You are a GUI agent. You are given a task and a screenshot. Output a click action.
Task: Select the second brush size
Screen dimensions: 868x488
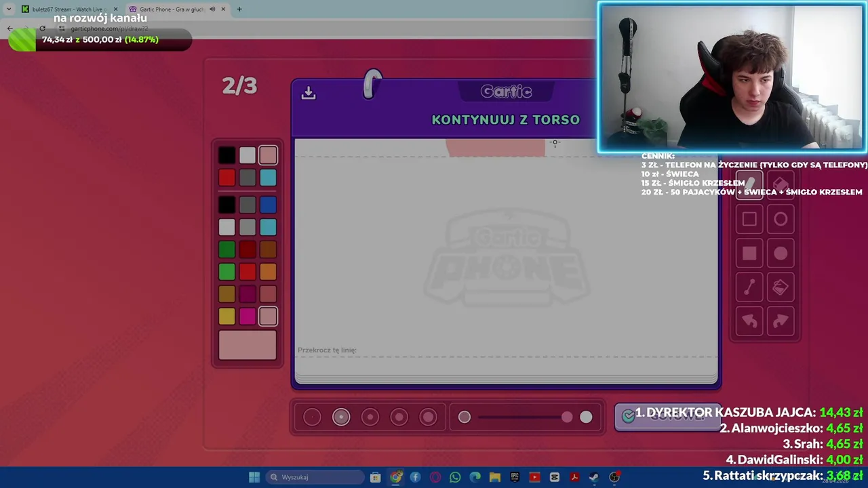click(x=341, y=417)
